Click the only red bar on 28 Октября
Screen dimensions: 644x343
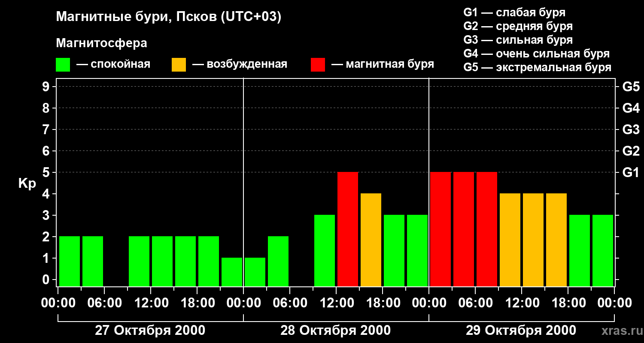click(348, 229)
